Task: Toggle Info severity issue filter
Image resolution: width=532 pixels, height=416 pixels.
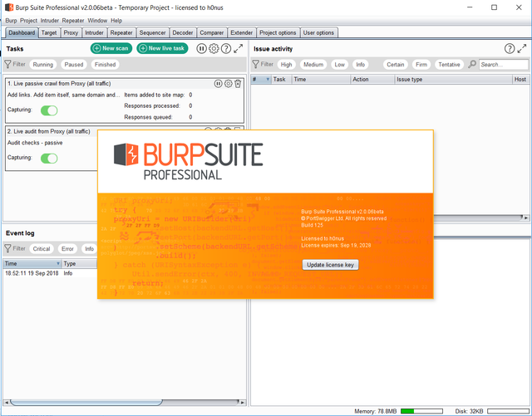Action: [x=360, y=65]
